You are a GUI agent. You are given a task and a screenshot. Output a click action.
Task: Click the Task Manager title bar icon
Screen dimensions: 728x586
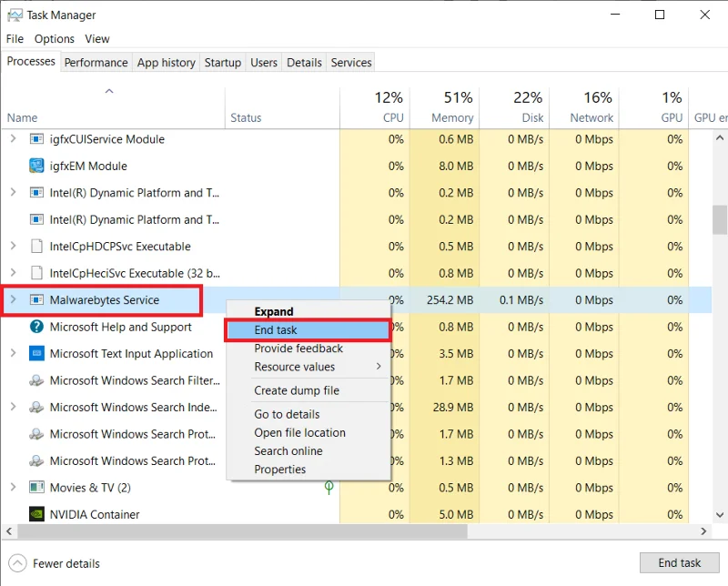[x=15, y=15]
